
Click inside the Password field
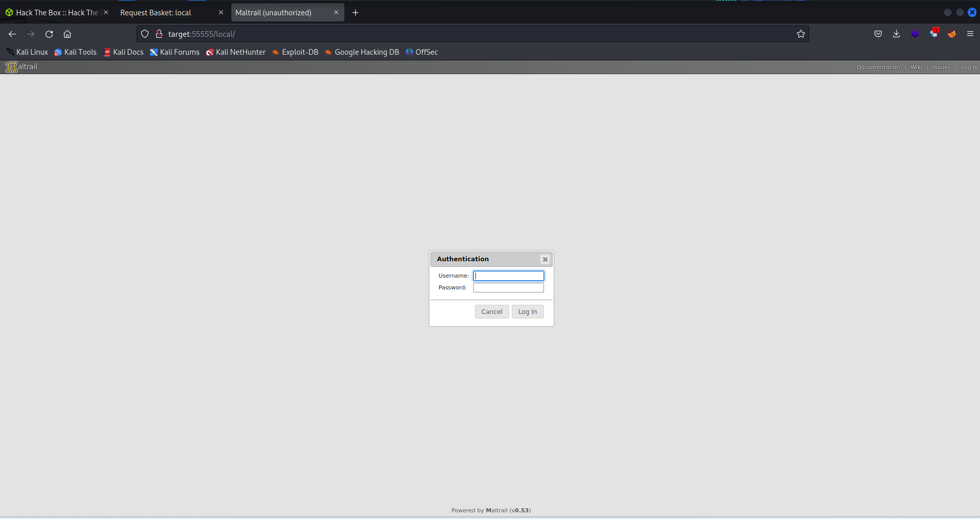(x=508, y=287)
